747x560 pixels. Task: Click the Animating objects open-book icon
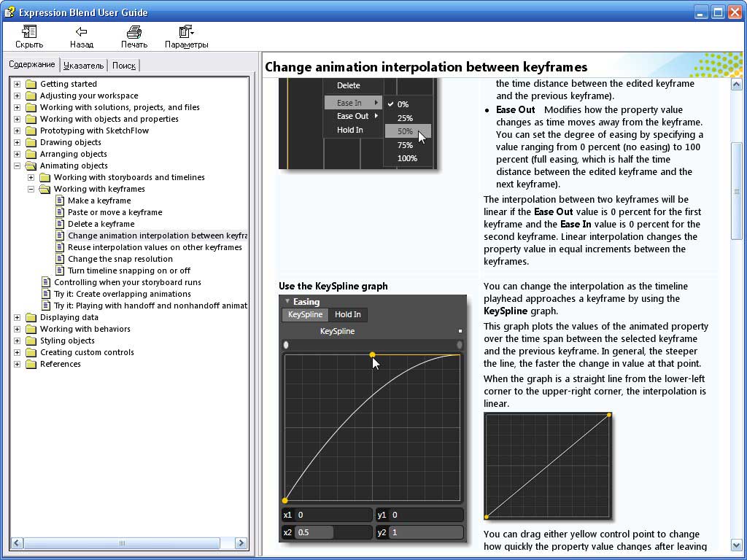point(31,166)
